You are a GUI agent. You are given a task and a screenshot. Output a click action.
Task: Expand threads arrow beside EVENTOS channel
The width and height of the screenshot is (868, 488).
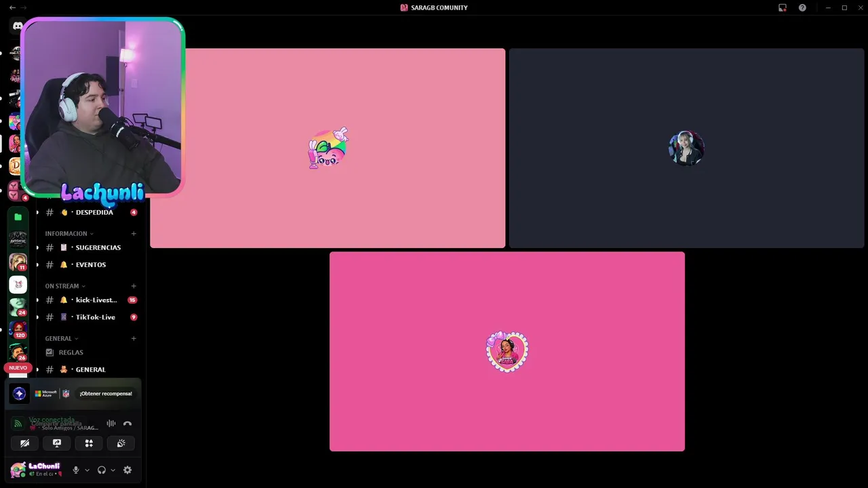pos(38,265)
